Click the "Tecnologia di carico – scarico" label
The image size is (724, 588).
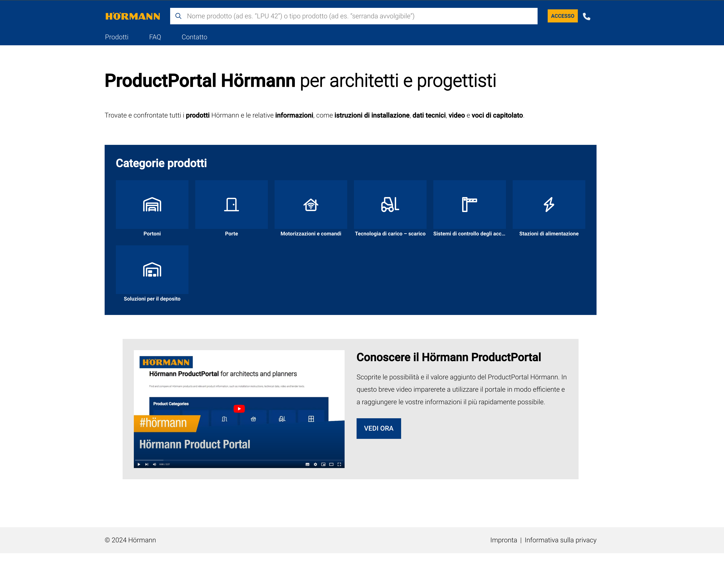(x=390, y=234)
